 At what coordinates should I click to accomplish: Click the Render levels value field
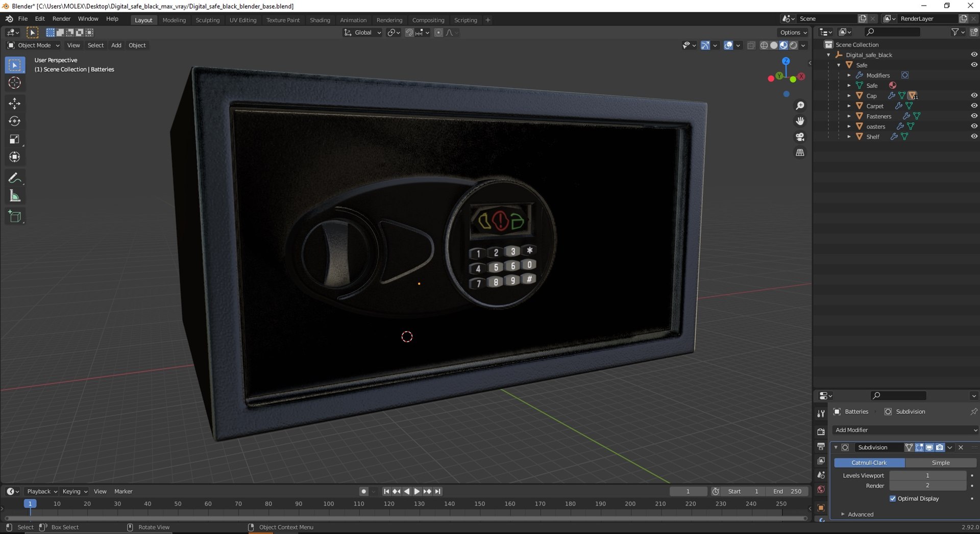927,486
